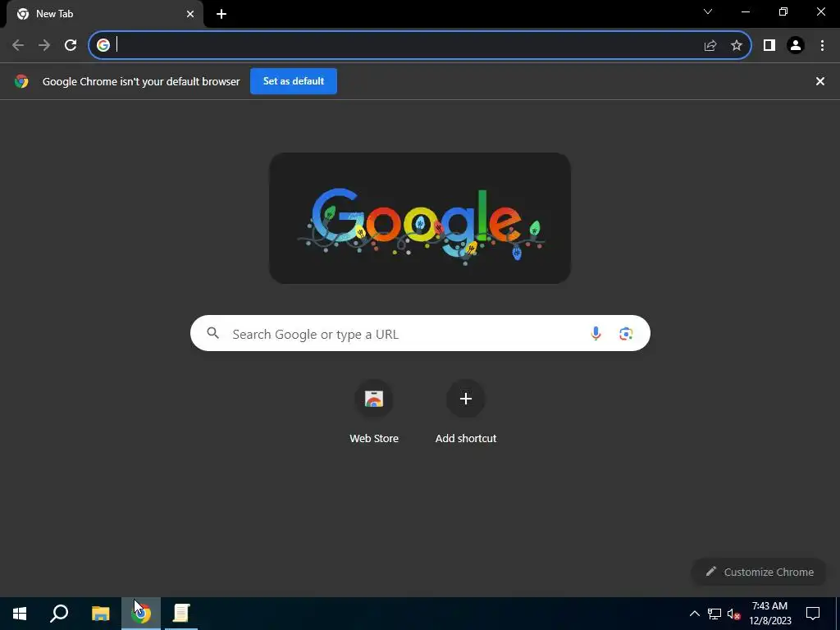This screenshot has width=840, height=630.
Task: Dismiss the default browser notification bar
Action: (820, 81)
